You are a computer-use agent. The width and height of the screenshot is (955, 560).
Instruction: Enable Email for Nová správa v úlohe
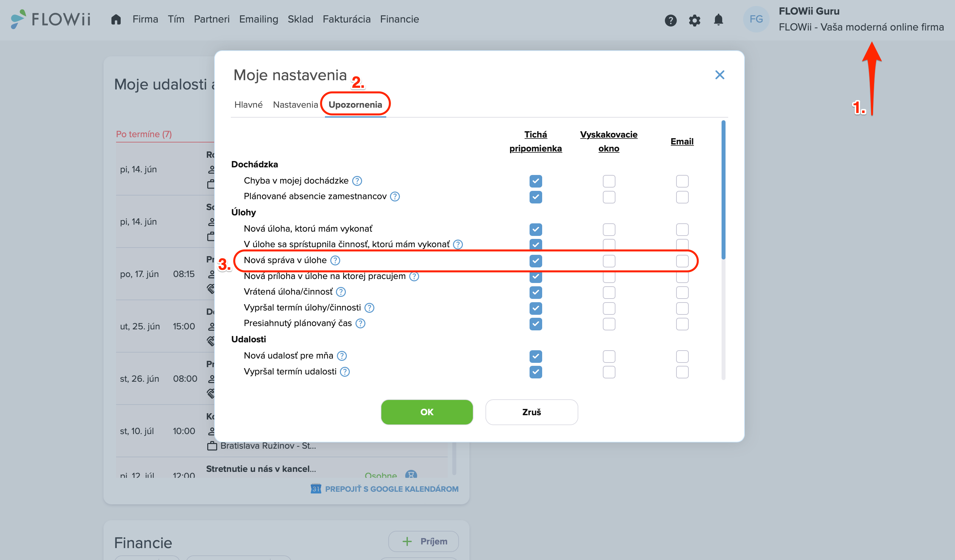(682, 261)
